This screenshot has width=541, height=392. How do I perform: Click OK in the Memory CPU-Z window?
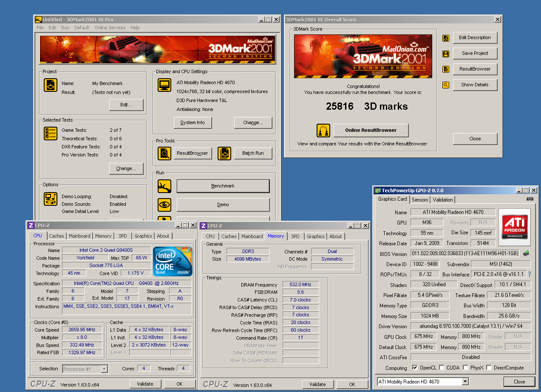coord(352,384)
